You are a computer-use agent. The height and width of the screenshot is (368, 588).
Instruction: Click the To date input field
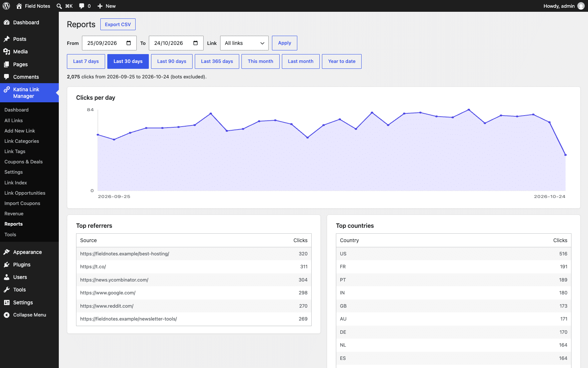pyautogui.click(x=176, y=43)
